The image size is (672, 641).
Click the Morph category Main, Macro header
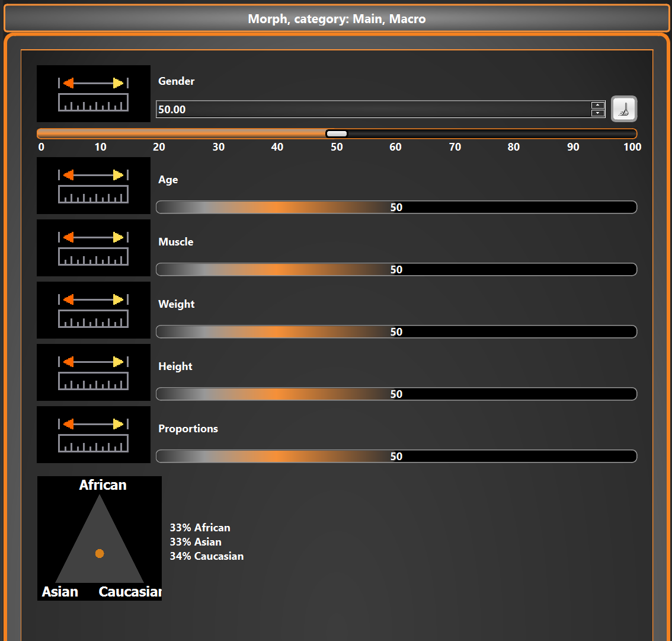coord(337,19)
